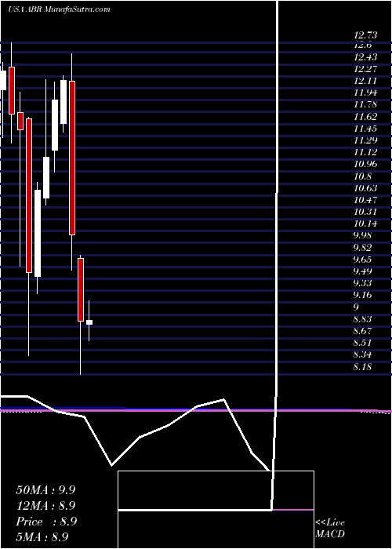Select the 10.47 axis label
The height and width of the screenshot is (549, 392).
coord(365,200)
